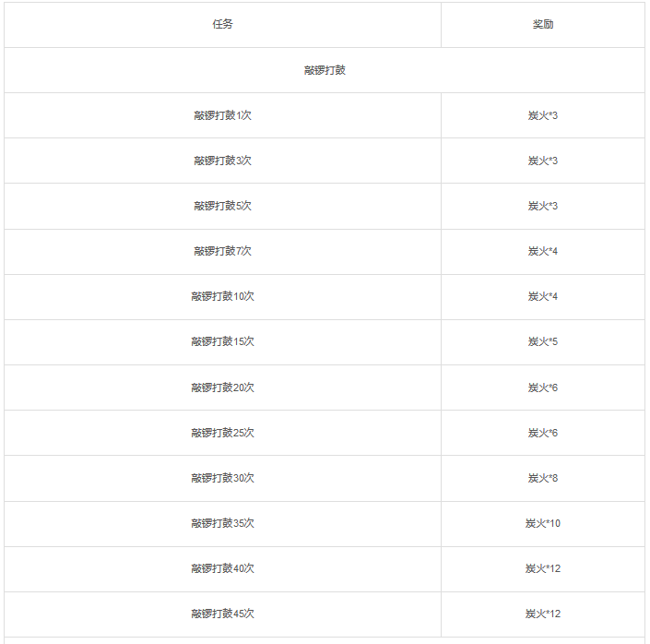Screen dimensions: 650x644
Task: Click the 敲锣打鼓10次 task cell
Action: click(x=222, y=296)
